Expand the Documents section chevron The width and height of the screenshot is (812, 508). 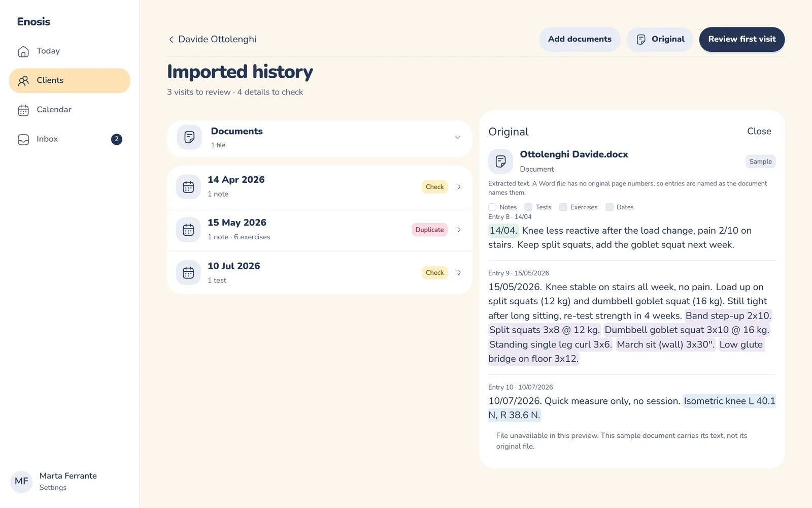(x=458, y=138)
